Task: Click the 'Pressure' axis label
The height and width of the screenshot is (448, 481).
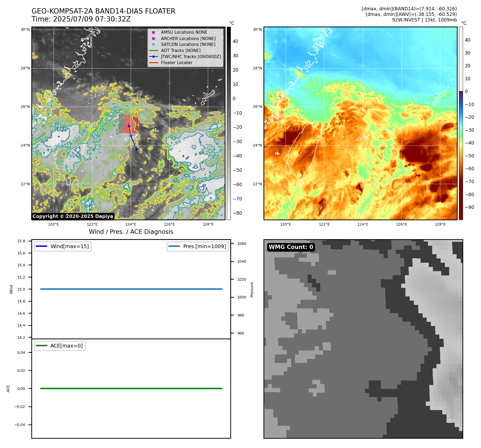Action: 252,289
